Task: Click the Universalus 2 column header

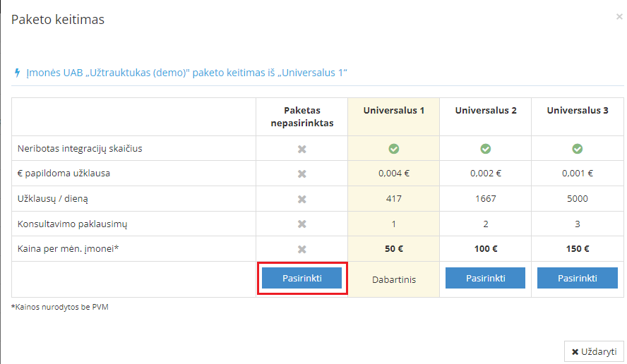Action: tap(485, 111)
